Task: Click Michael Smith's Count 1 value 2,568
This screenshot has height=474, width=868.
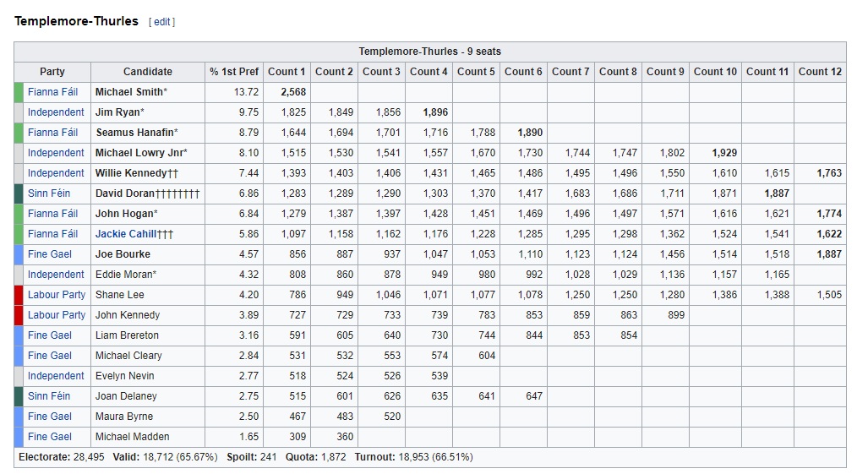Action: [x=293, y=92]
